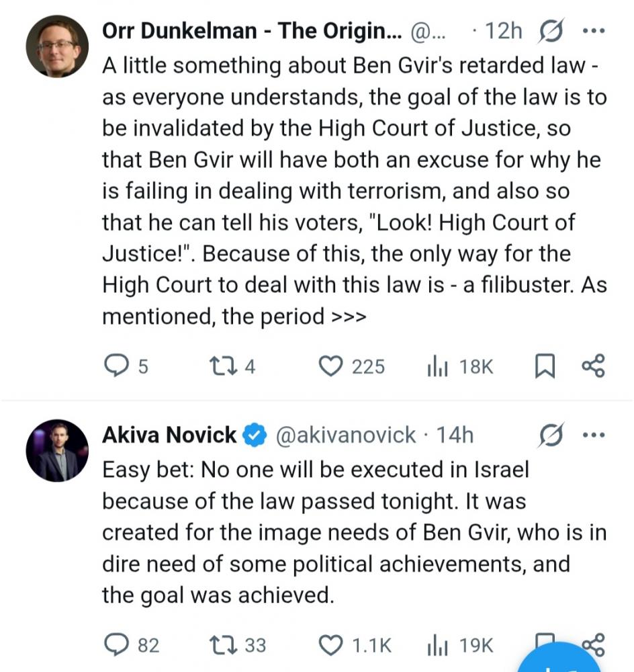Open Grok icon on Akiva Novick's tweet

coord(551,435)
